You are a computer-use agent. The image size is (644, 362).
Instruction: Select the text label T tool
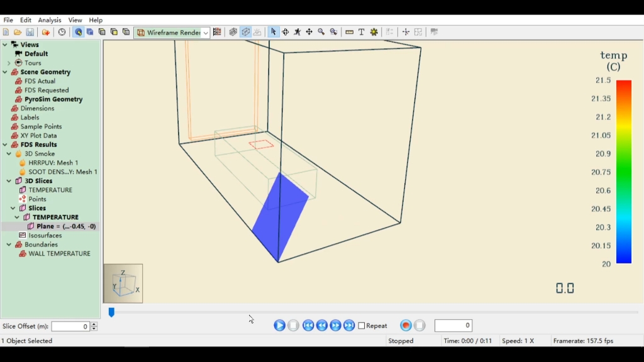pos(362,32)
